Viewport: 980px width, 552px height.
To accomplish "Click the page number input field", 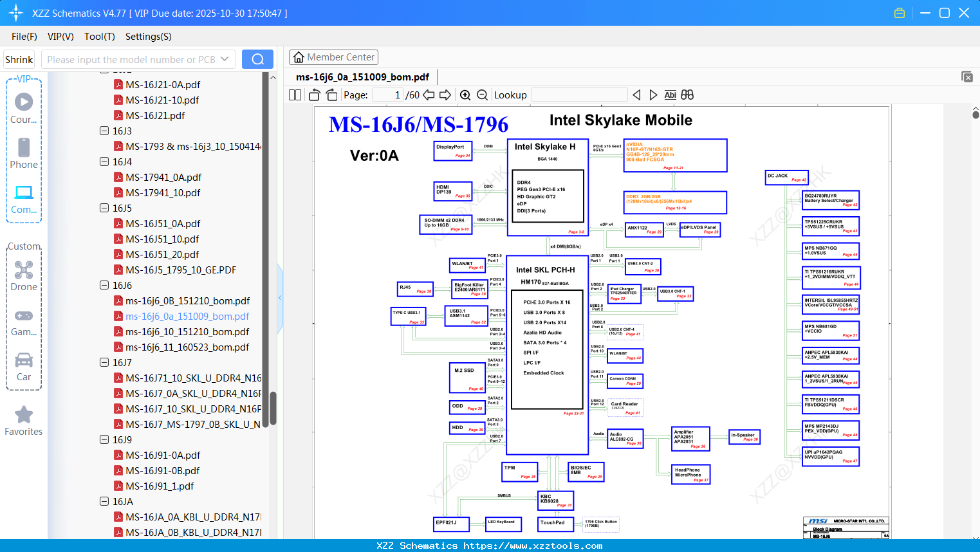I will [387, 95].
